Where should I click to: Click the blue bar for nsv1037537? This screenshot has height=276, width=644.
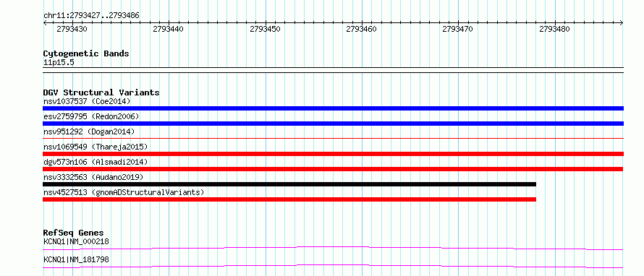pyautogui.click(x=333, y=108)
